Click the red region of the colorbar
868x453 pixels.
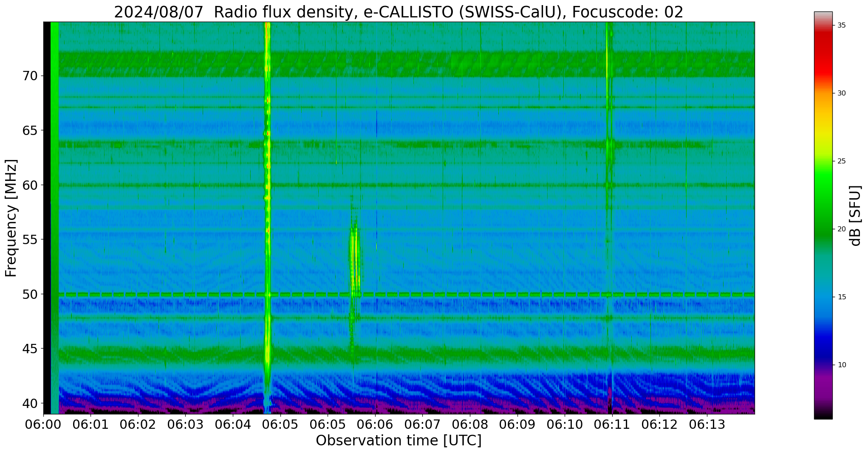823,55
